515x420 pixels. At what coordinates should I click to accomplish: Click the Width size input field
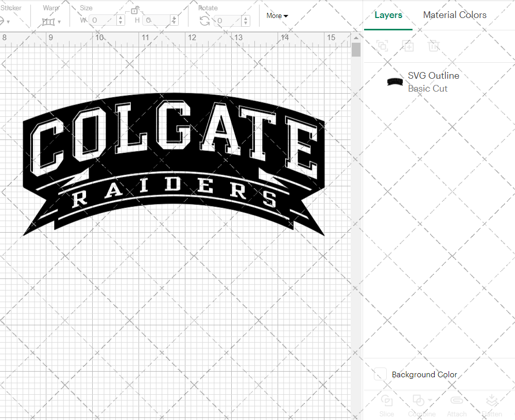pos(104,21)
